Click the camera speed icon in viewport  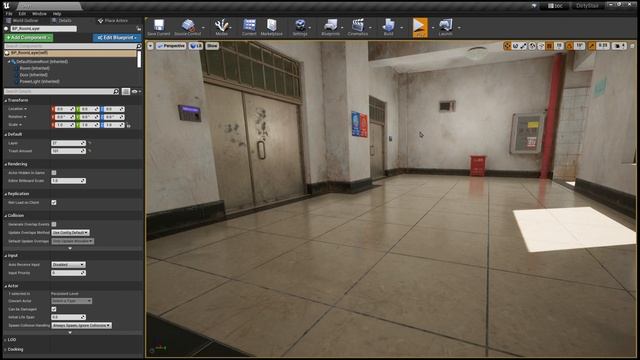pos(619,46)
